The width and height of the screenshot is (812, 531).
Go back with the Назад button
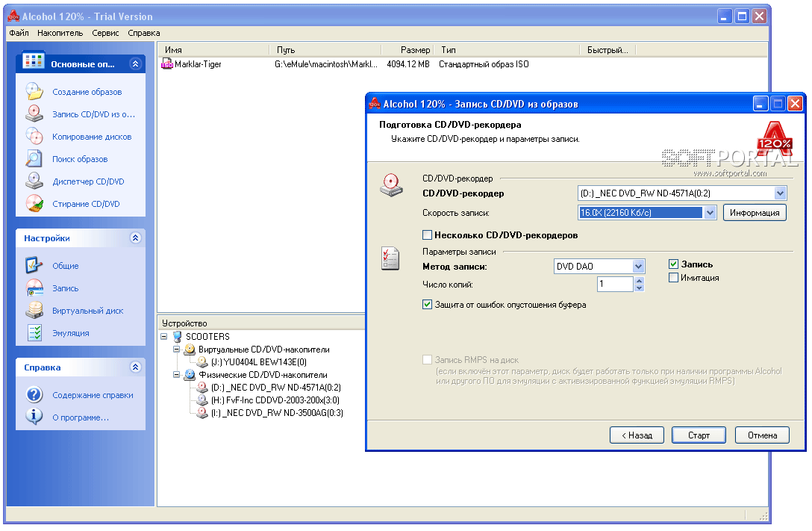tap(637, 435)
